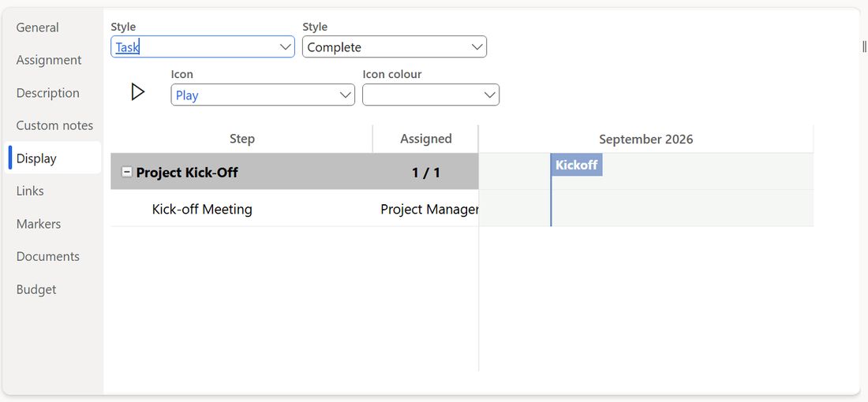The width and height of the screenshot is (868, 402).
Task: Click the 1 / 1 assigned count
Action: (x=425, y=173)
